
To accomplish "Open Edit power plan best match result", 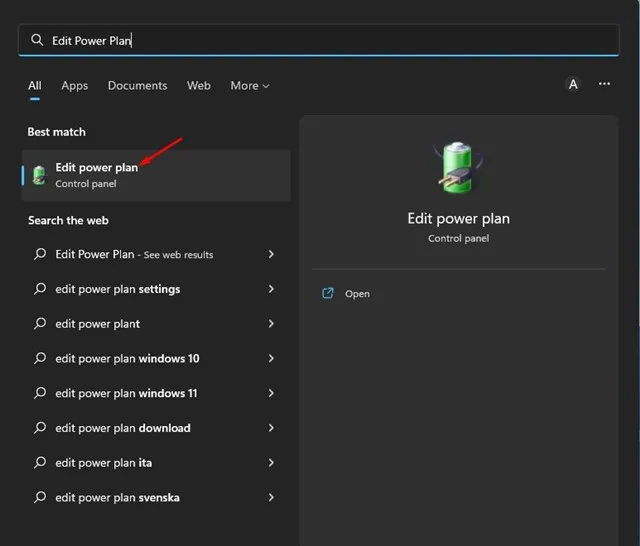I will 156,175.
